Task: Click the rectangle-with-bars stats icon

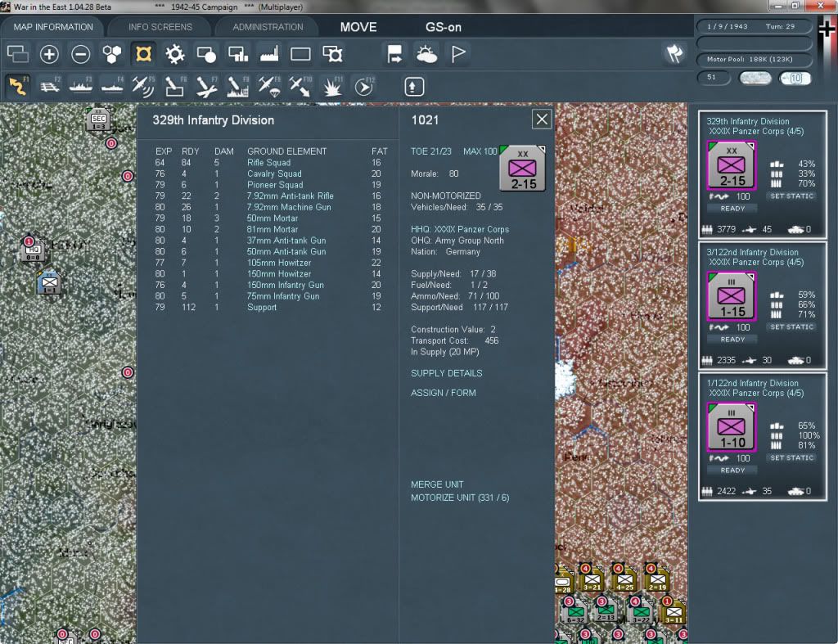Action: pos(238,54)
